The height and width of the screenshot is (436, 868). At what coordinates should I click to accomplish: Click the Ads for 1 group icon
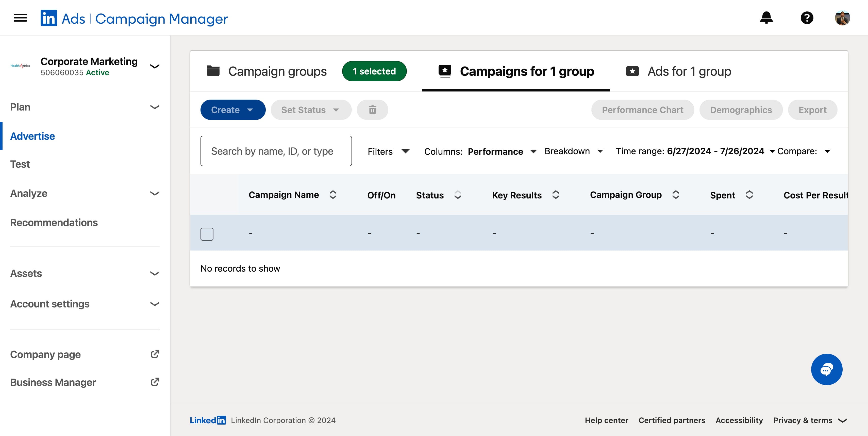(x=632, y=71)
